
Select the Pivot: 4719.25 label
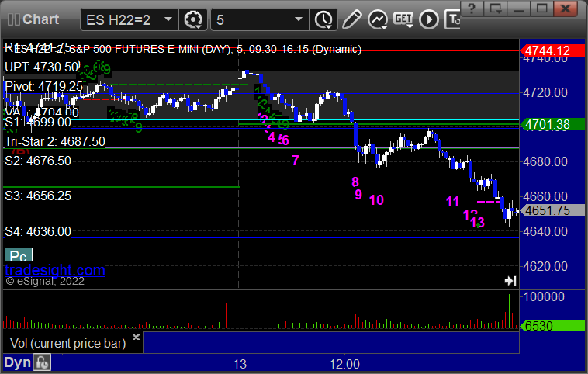point(43,87)
